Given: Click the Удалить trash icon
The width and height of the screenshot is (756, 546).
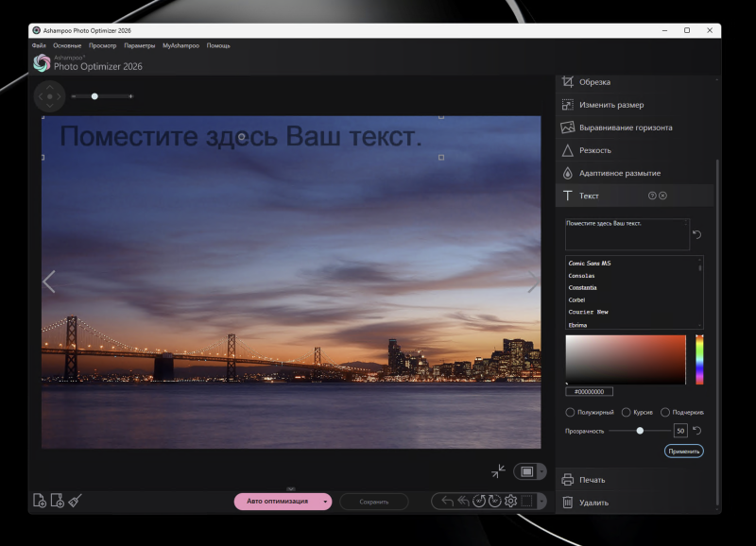Looking at the screenshot, I should point(568,503).
